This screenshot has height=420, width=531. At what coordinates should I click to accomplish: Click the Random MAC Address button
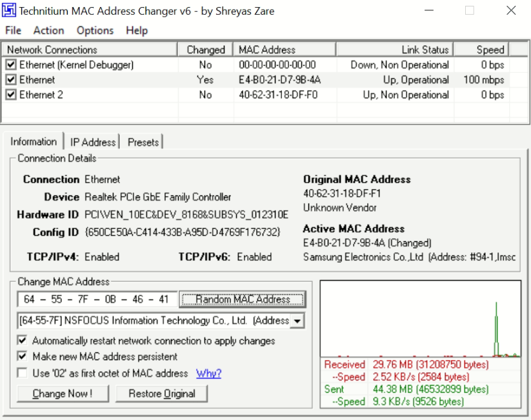[243, 299]
